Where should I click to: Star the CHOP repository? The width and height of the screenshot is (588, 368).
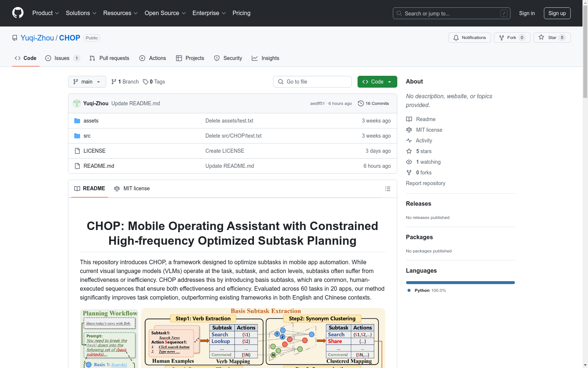click(x=552, y=38)
